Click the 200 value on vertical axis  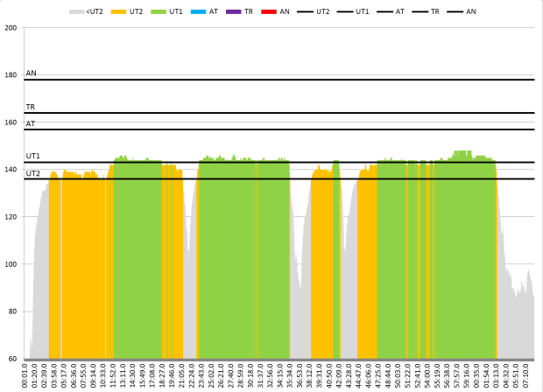point(11,28)
